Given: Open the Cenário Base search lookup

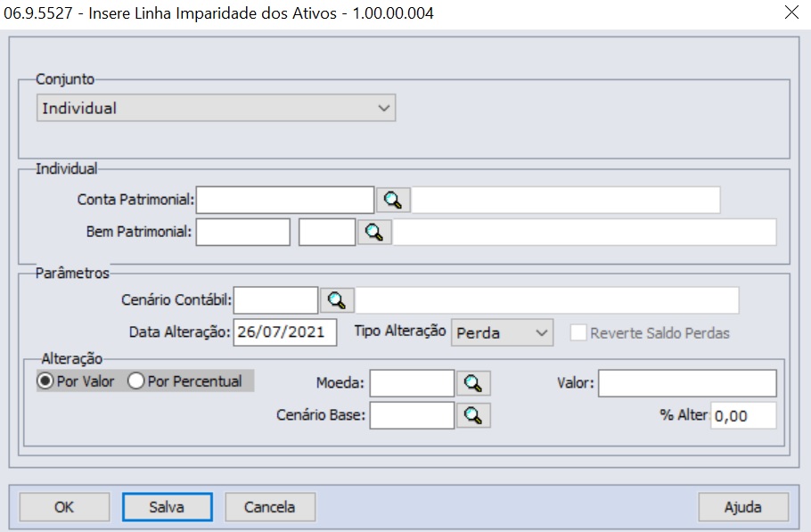Looking at the screenshot, I should (x=473, y=415).
